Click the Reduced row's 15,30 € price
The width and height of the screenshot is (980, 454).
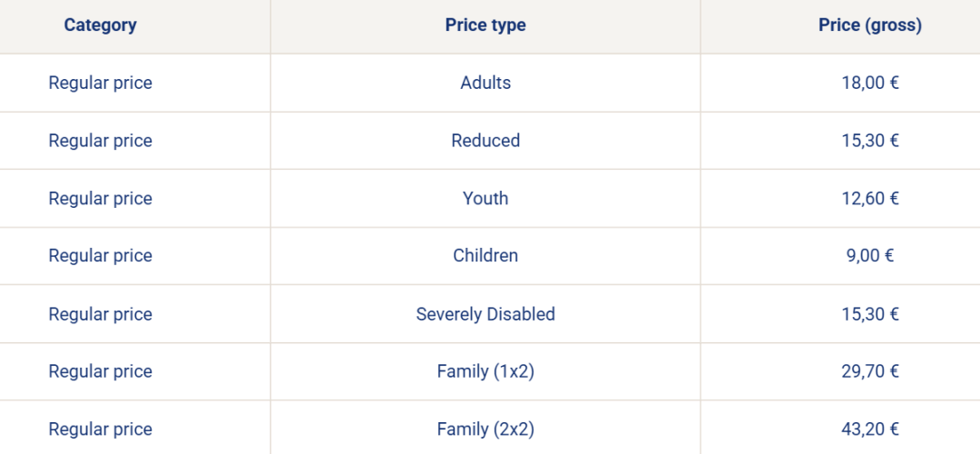(x=870, y=140)
